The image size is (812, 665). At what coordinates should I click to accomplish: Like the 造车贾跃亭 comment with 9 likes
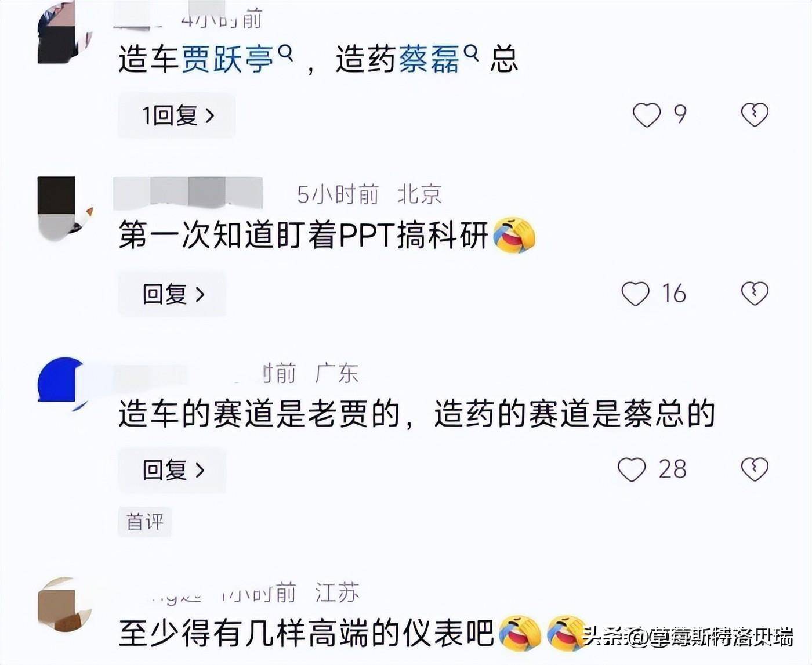646,114
